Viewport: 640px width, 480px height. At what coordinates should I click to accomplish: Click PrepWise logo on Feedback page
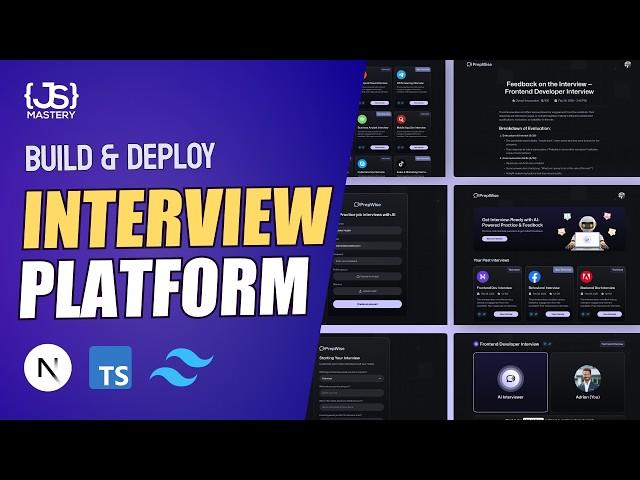click(479, 64)
